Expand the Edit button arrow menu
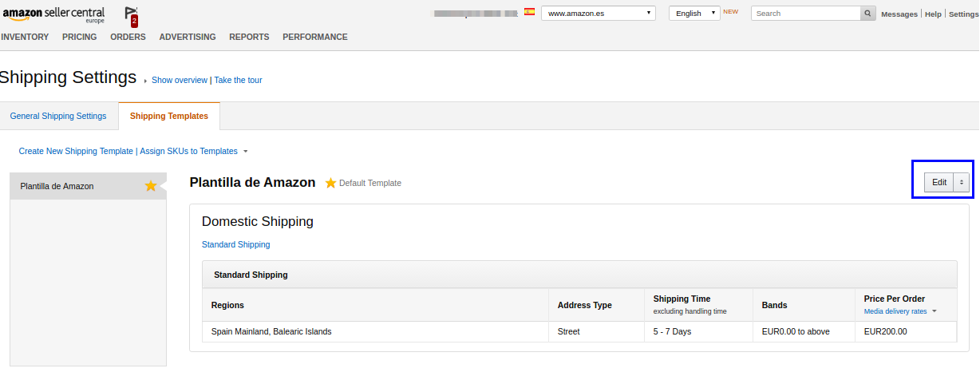Screen dimensions: 980x388 click(x=962, y=182)
